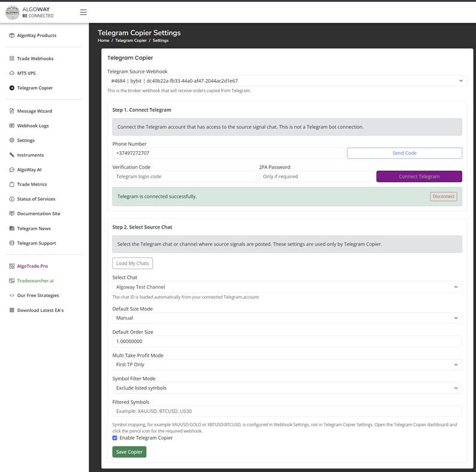
Task: Click the Download Latest EA's icon
Action: click(x=12, y=310)
